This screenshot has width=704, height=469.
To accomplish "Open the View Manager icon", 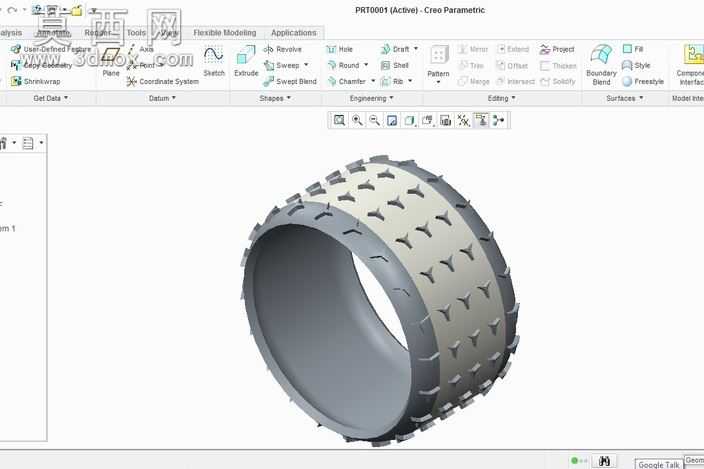I will click(x=445, y=120).
